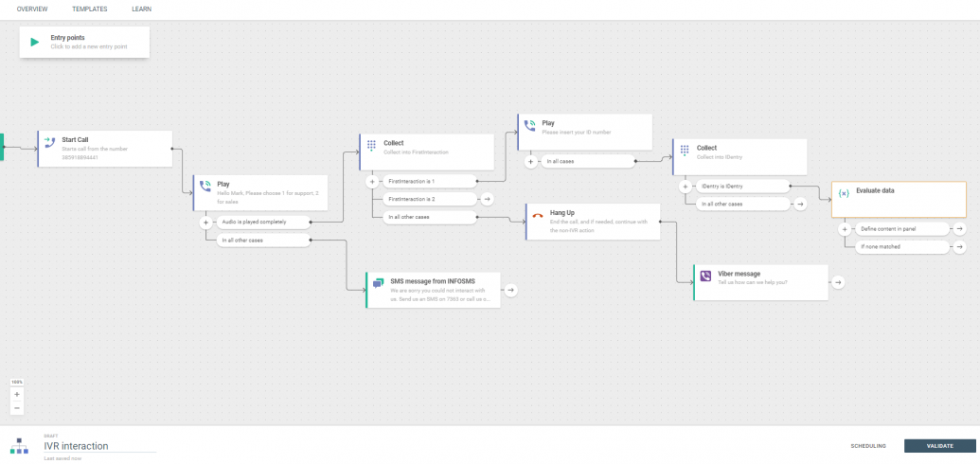Zoom in with the plus button
This screenshot has width=980, height=464.
point(17,395)
